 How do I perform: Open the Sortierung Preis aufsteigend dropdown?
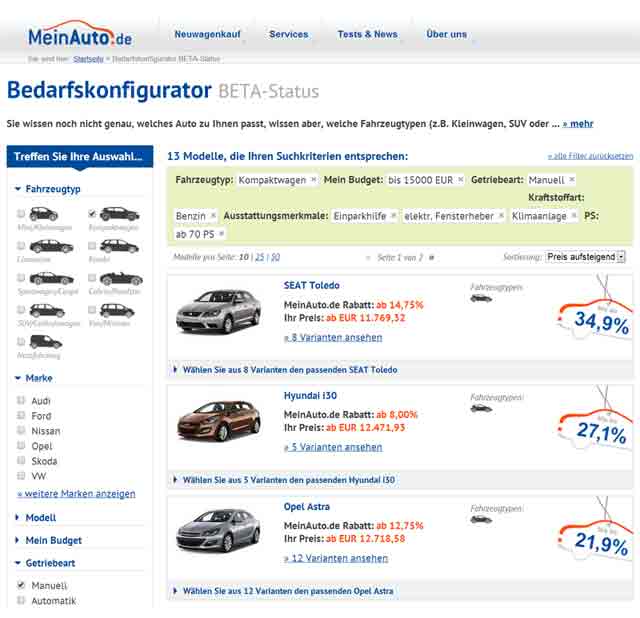[585, 257]
